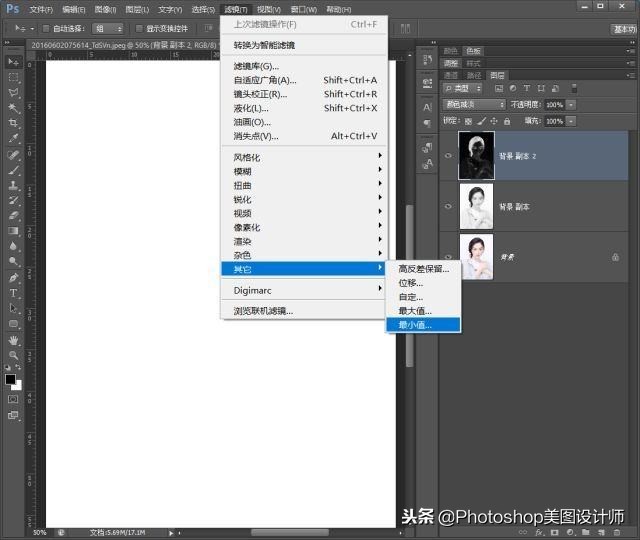Select the Crop tool
The width and height of the screenshot is (640, 540).
pos(13,123)
